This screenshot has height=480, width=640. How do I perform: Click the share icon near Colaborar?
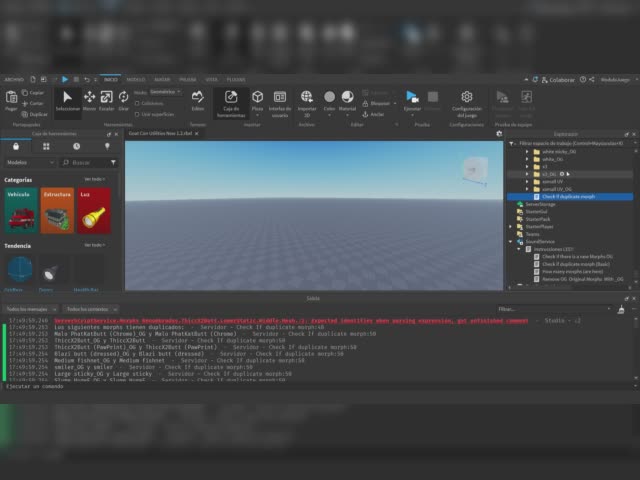[x=591, y=80]
